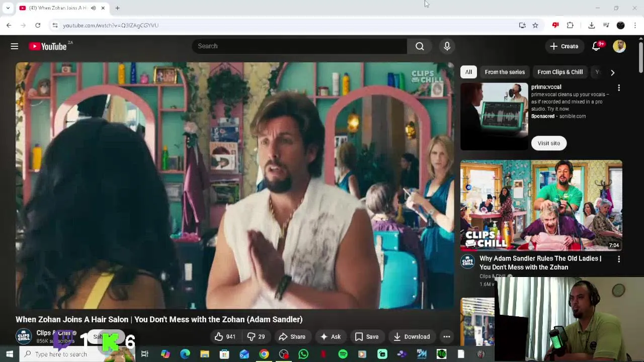
Task: Save the video to a playlist
Action: (367, 337)
